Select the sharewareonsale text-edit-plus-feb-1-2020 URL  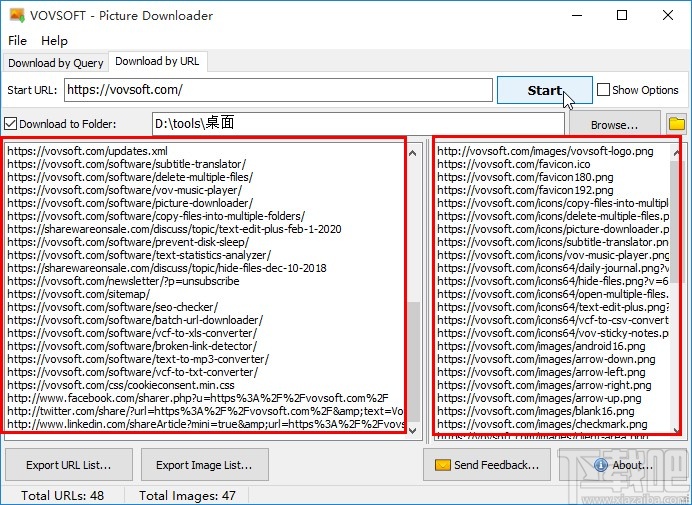[x=174, y=229]
